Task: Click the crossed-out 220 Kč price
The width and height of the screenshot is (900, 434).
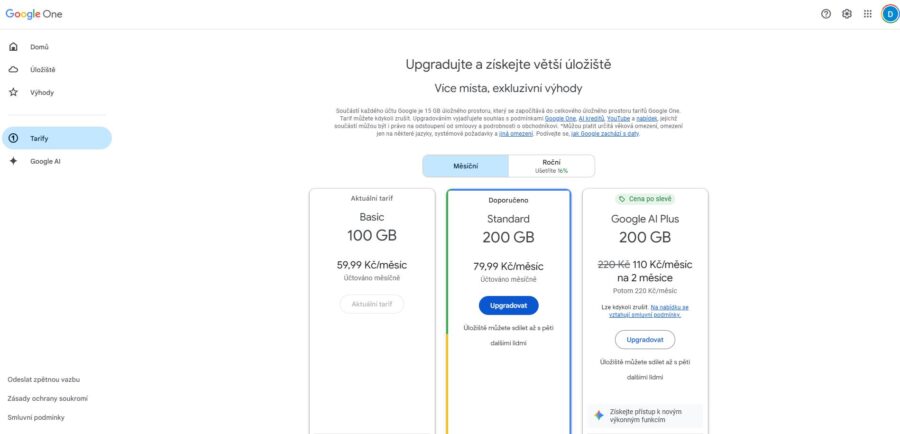Action: pos(614,265)
